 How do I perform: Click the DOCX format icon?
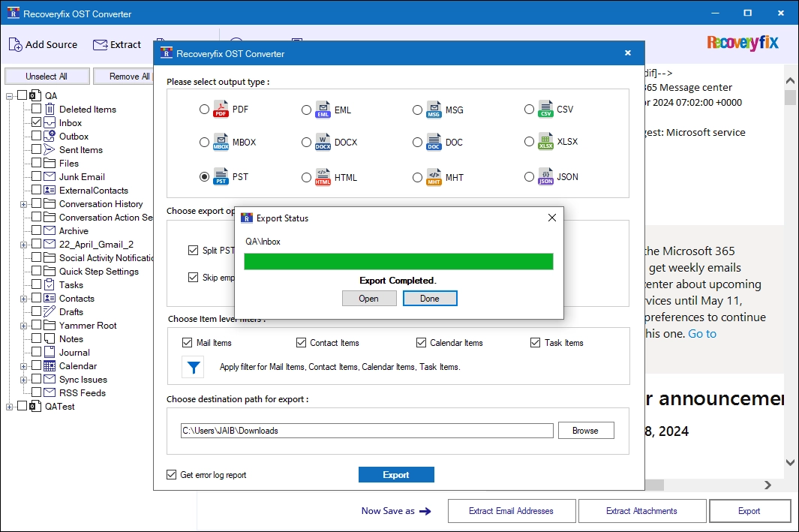pos(323,142)
